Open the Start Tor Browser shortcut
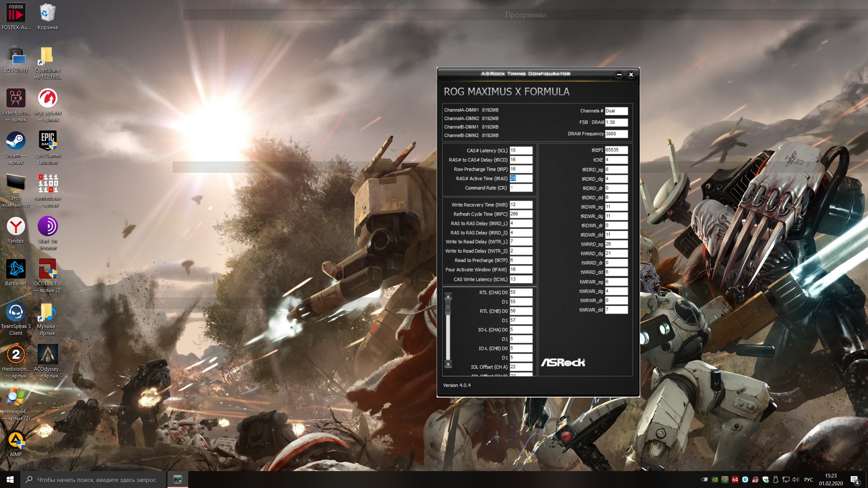This screenshot has width=868, height=488. [x=47, y=226]
